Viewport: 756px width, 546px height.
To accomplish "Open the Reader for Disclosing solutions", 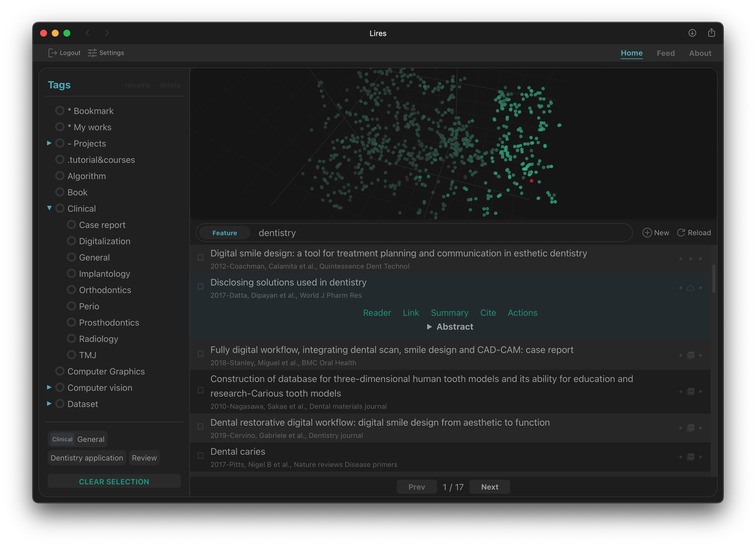I will point(377,313).
